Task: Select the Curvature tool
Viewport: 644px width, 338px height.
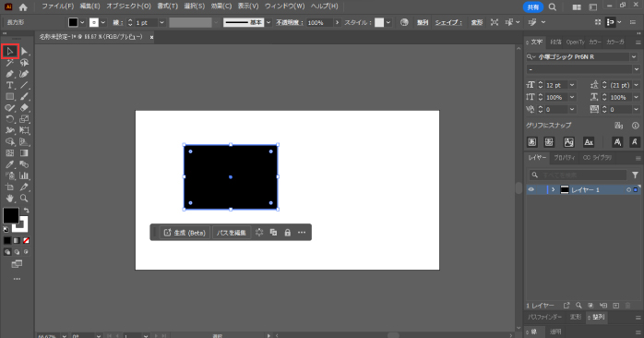Action: tap(24, 74)
